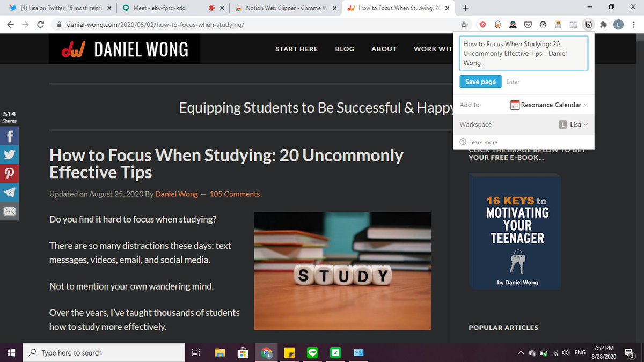Share the article on Twitter
644x362 pixels.
pyautogui.click(x=10, y=155)
